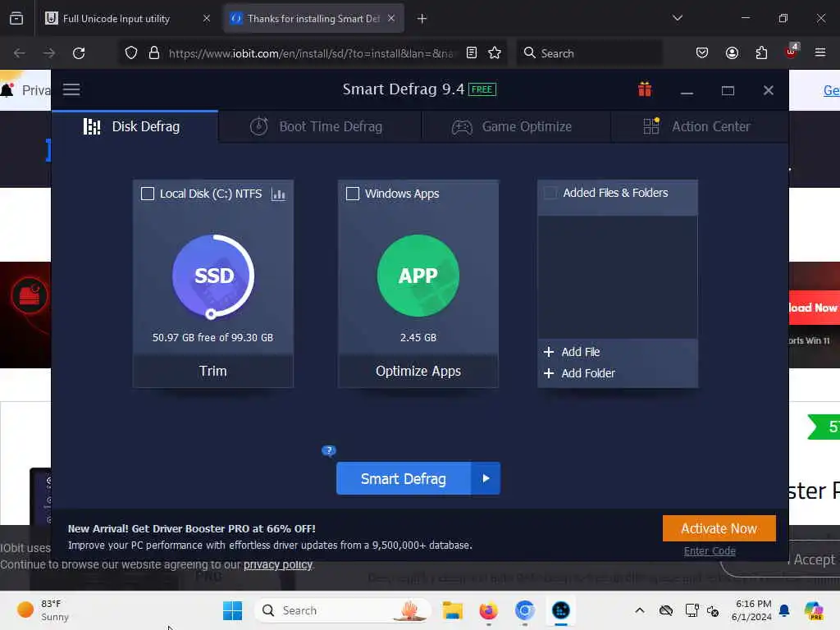840x630 pixels.
Task: Open File Explorer from the taskbar
Action: pyautogui.click(x=452, y=610)
